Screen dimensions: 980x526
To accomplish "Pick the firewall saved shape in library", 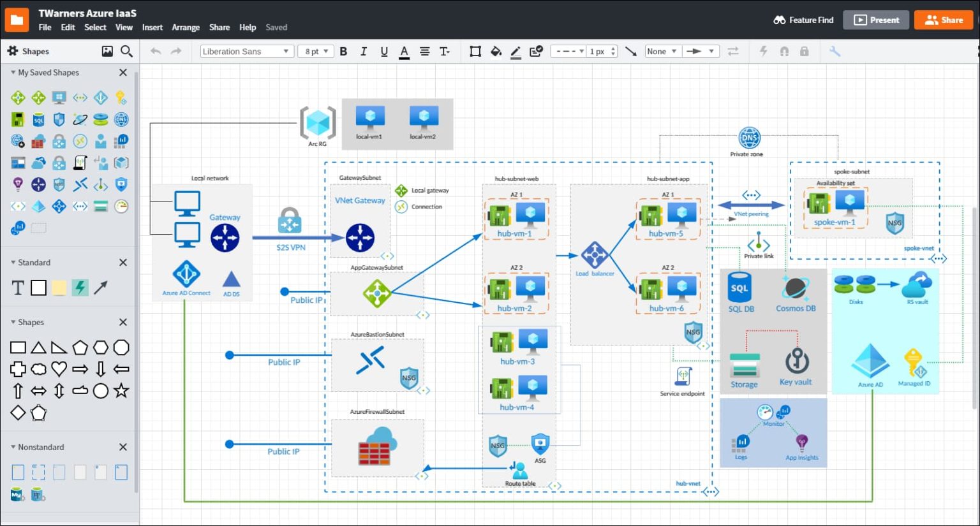I will pos(38,141).
